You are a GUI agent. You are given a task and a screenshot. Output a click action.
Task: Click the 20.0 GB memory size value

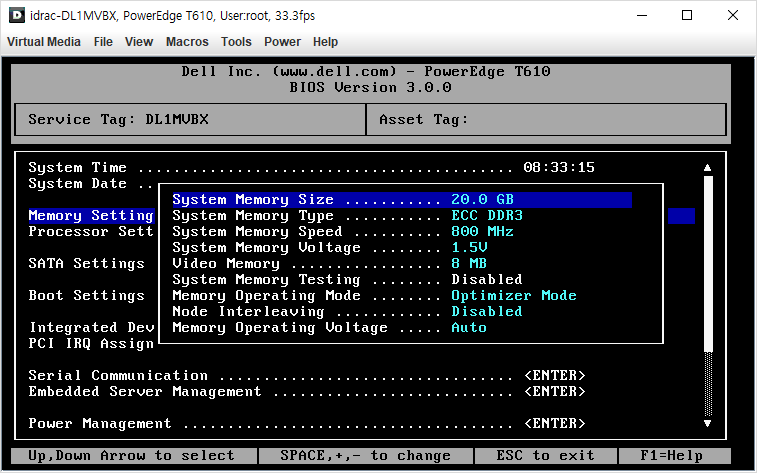tap(482, 200)
